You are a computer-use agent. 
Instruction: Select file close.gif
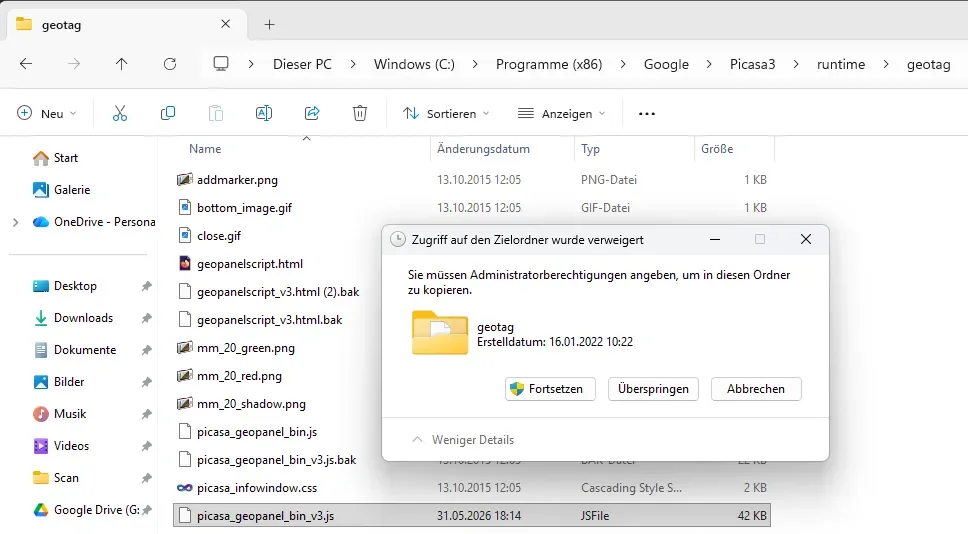point(219,236)
